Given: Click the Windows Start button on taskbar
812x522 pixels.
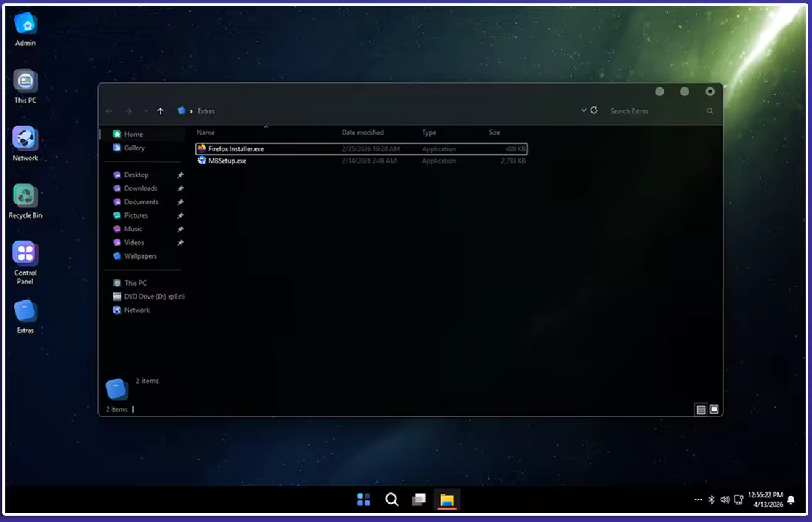Looking at the screenshot, I should pyautogui.click(x=363, y=500).
